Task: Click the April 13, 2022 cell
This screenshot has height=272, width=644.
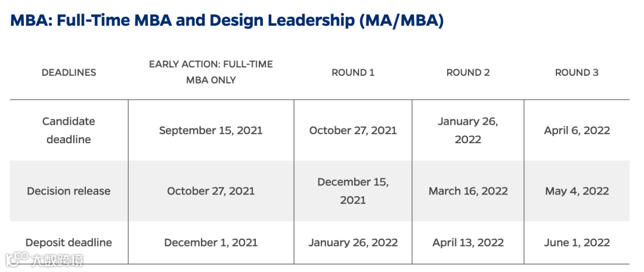Action: click(x=468, y=242)
